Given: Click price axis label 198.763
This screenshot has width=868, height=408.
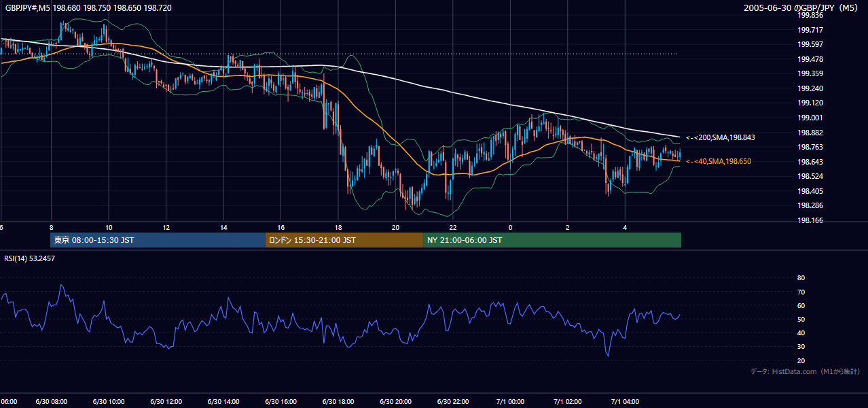Looking at the screenshot, I should (810, 147).
